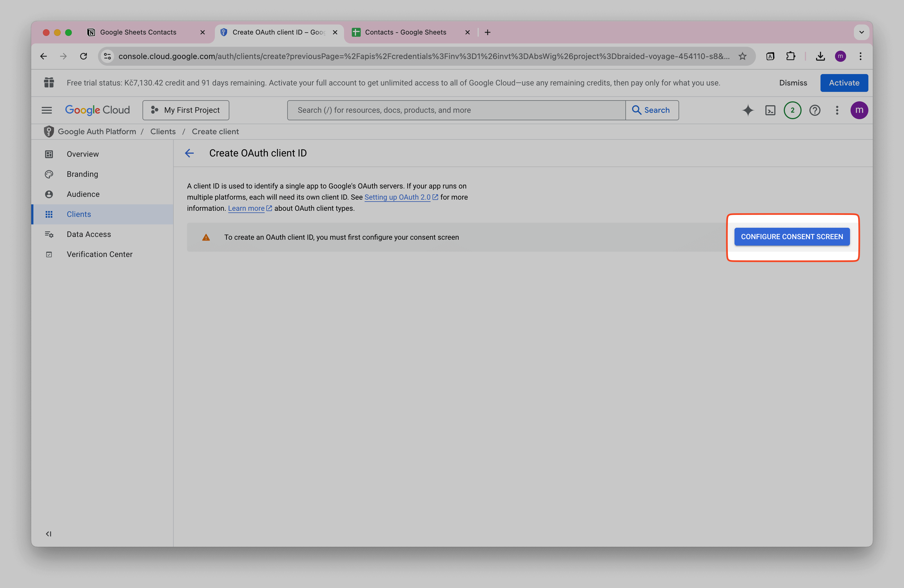
Task: Open the help question mark icon
Action: coord(815,110)
